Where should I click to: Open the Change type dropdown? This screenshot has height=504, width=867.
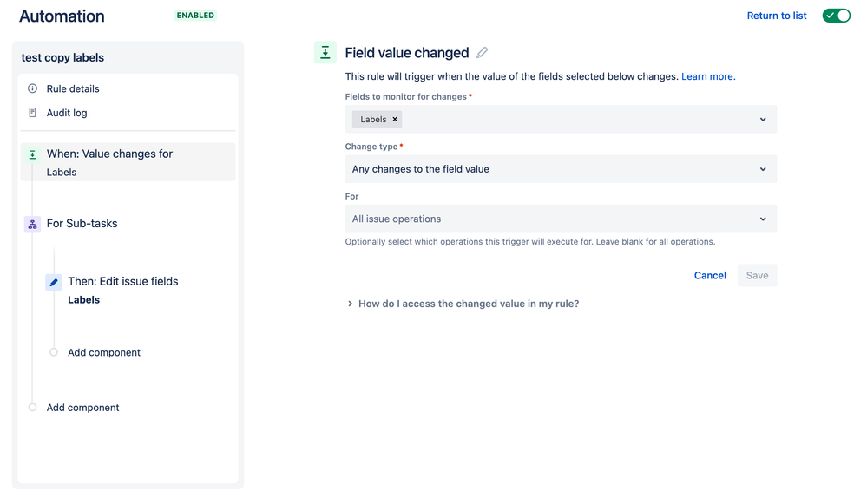tap(762, 169)
